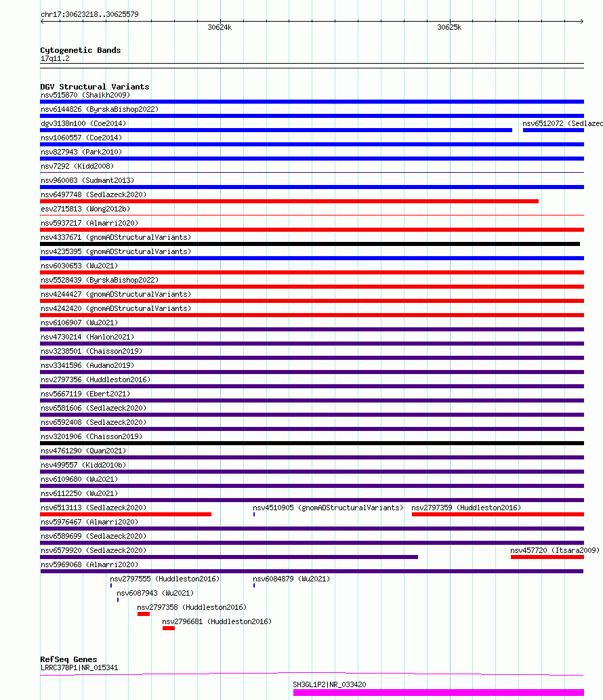Open nsv1060557 (Coe2014) variant details
The height and width of the screenshot is (700, 603).
click(x=81, y=138)
